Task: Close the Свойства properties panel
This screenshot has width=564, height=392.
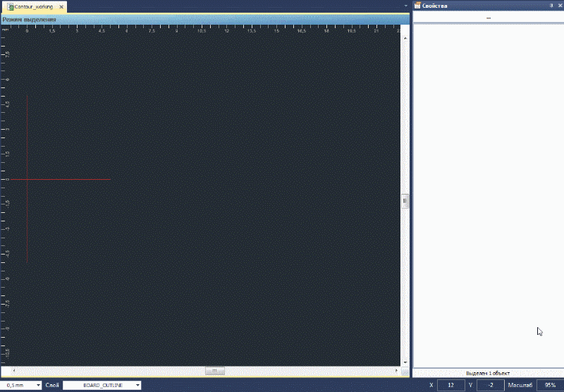Action: click(x=559, y=6)
